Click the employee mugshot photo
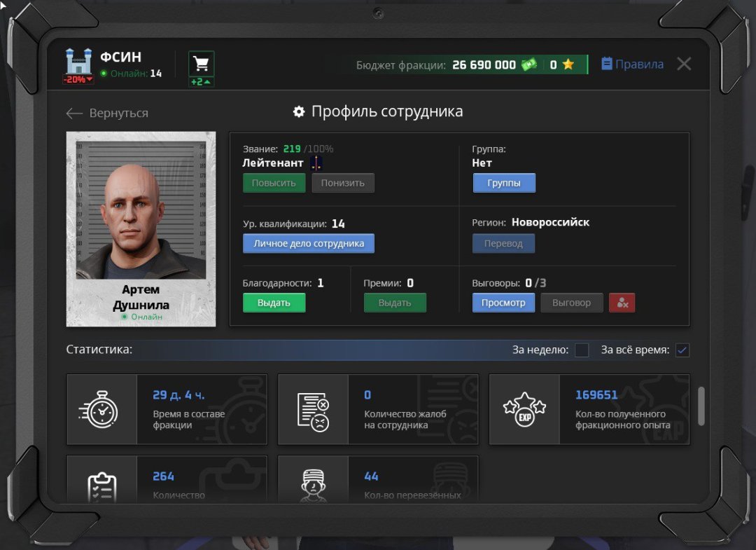The width and height of the screenshot is (756, 550). 141,210
